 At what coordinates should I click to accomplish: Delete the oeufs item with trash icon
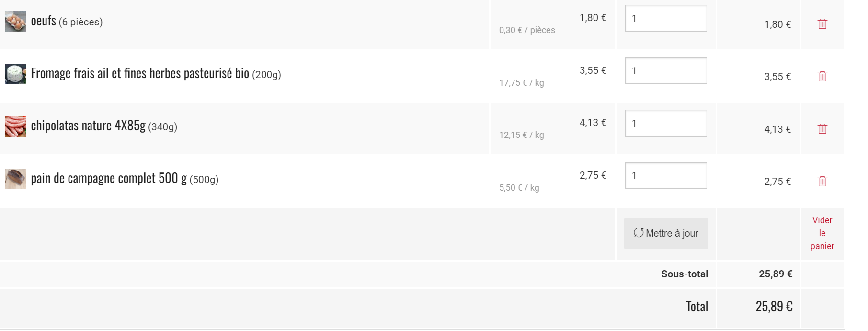[822, 23]
